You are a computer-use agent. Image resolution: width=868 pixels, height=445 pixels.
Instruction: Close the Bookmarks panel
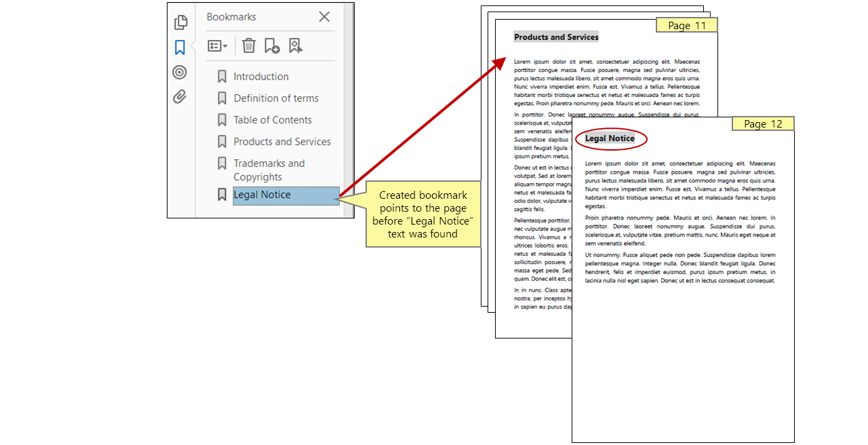[323, 16]
